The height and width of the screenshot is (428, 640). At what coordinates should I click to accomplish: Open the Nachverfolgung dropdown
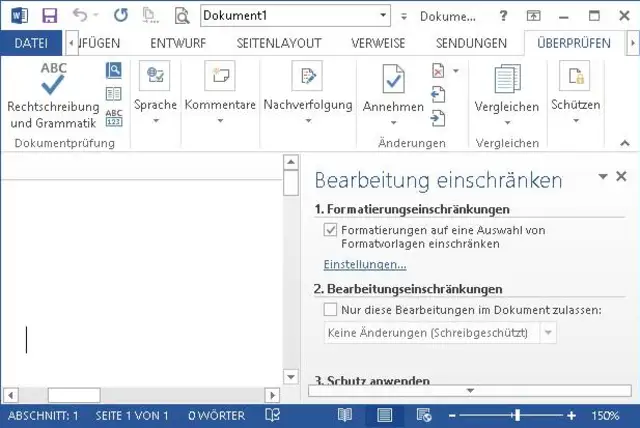pos(308,94)
